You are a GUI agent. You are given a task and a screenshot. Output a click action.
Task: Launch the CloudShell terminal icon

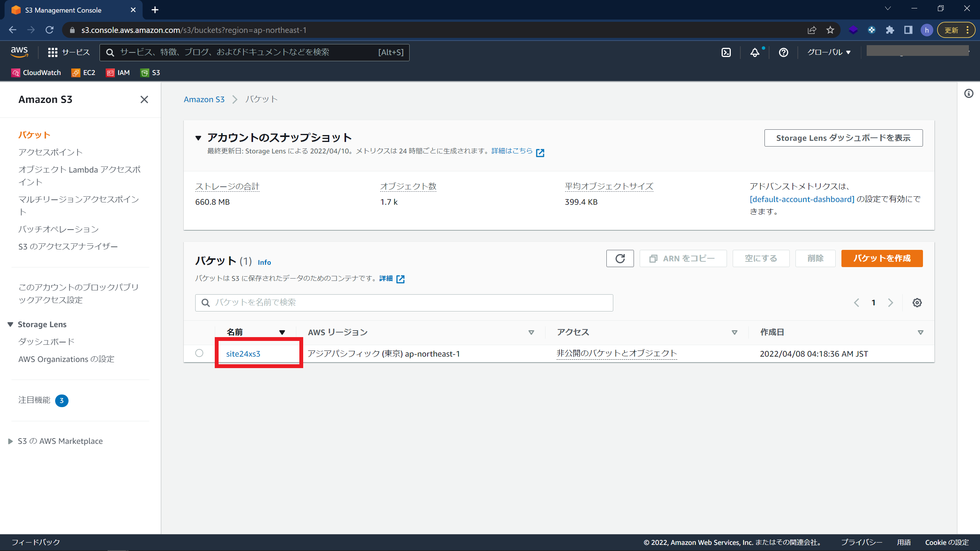[x=726, y=52]
